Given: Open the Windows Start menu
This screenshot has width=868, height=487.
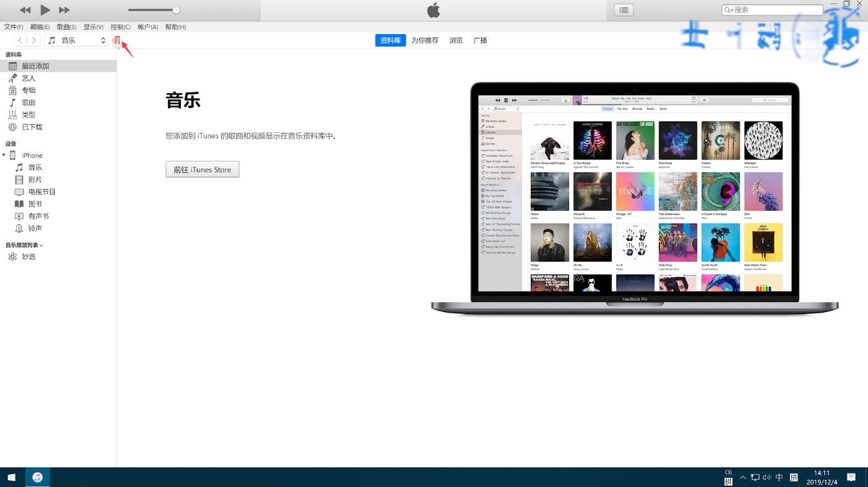Looking at the screenshot, I should click(12, 477).
